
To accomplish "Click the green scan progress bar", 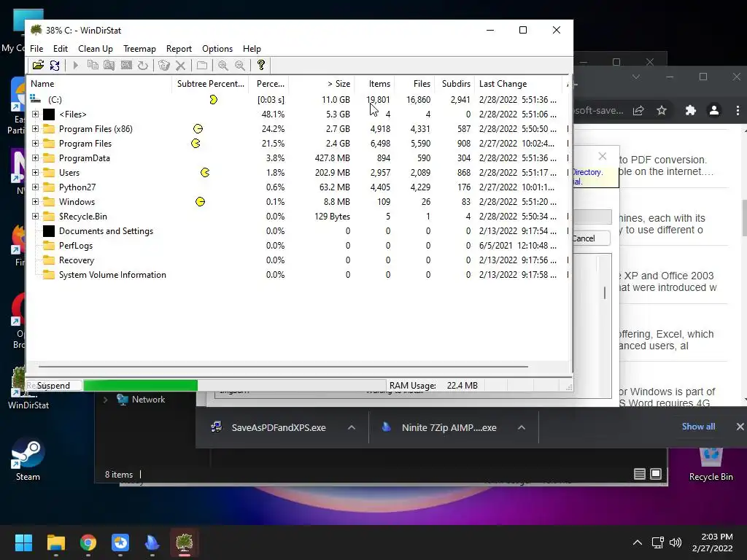I will [x=141, y=385].
